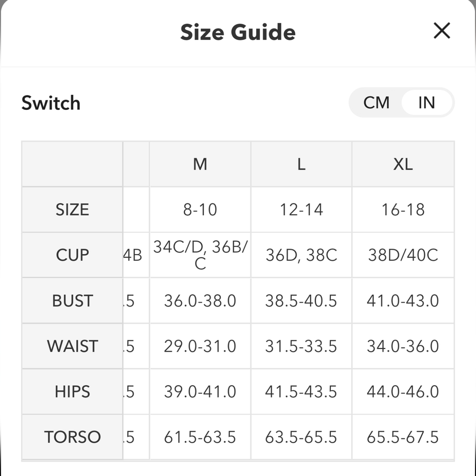476x476 pixels.
Task: Click the XL column header
Action: point(403,164)
